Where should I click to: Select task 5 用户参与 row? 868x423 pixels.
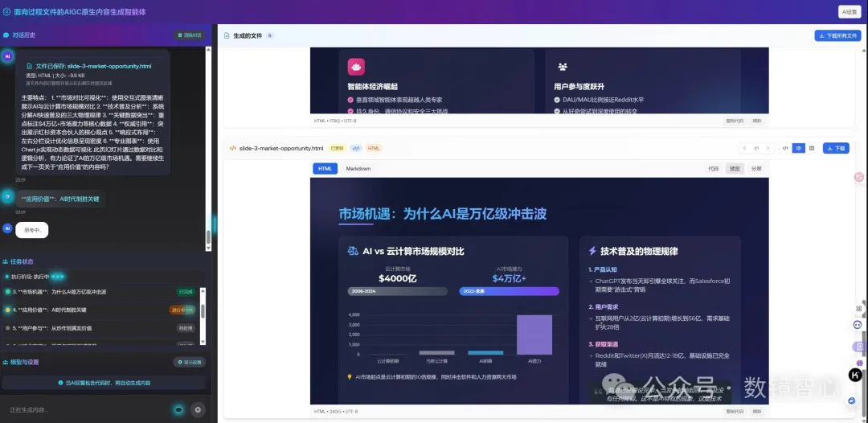coord(100,328)
